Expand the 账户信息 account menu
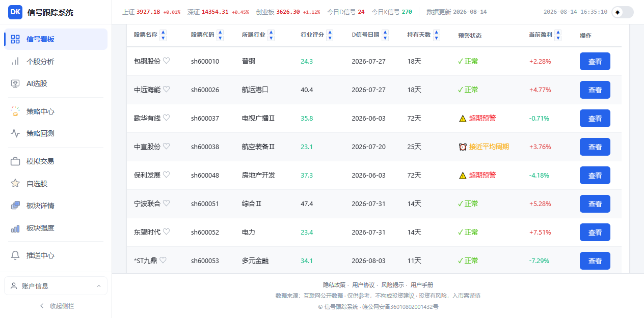This screenshot has height=318, width=644. pos(56,286)
